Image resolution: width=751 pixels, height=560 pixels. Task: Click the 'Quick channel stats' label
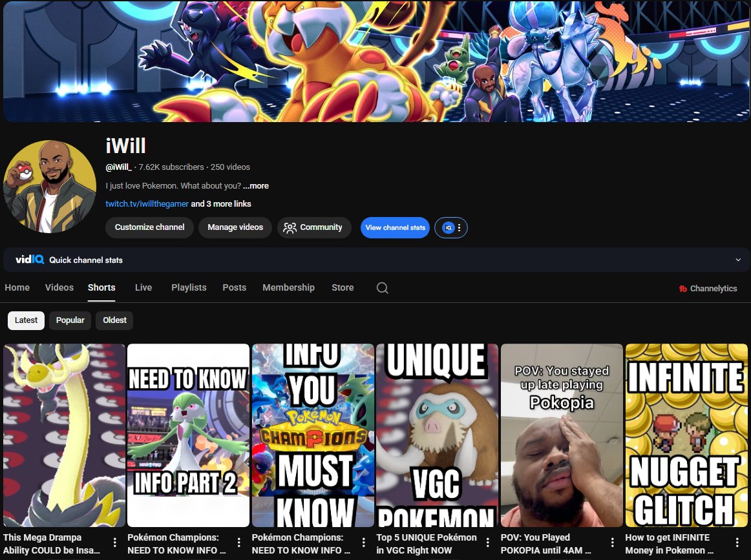[86, 260]
